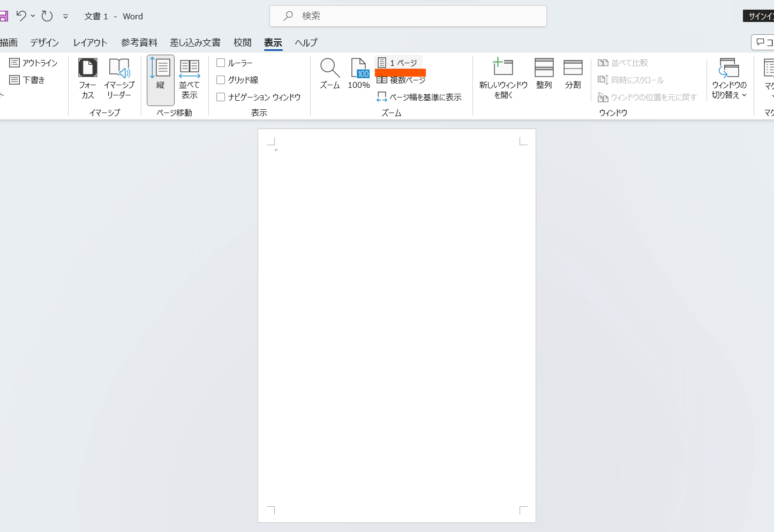The image size is (774, 532).
Task: Click the マクロ icon at ribbon edge
Action: point(769,78)
